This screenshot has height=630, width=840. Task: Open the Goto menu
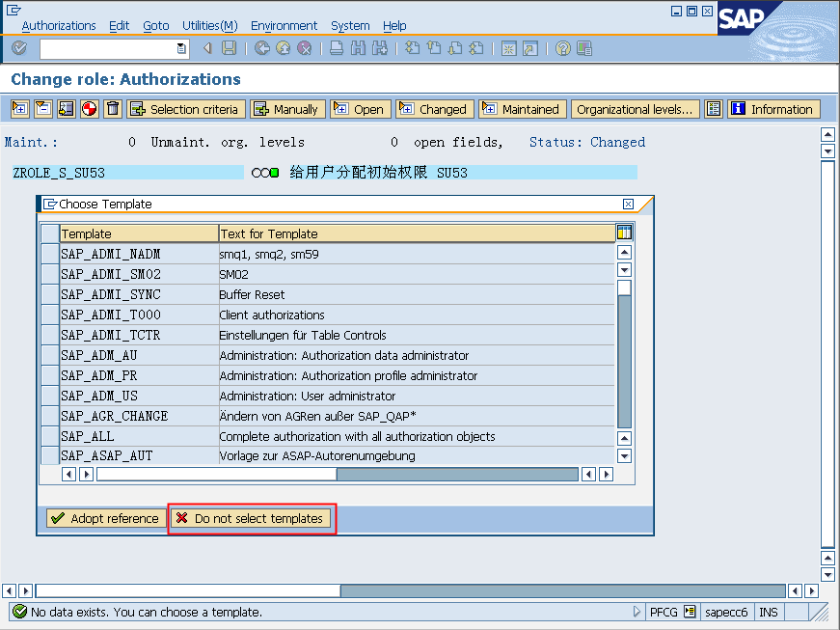[x=156, y=25]
